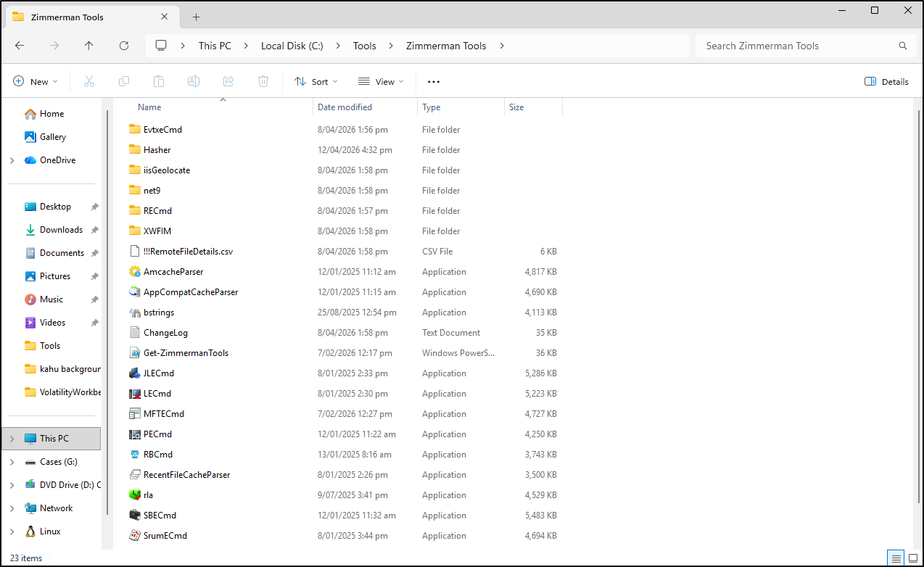Expand the Linux tree node
The image size is (924, 567).
[12, 531]
